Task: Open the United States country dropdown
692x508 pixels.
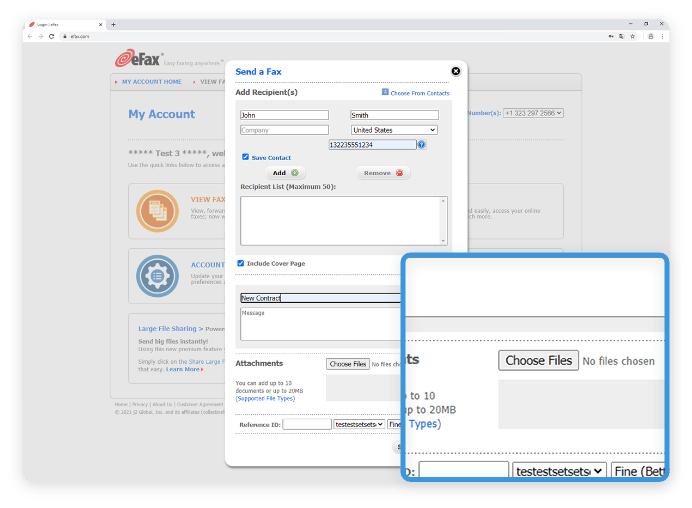Action: click(394, 130)
